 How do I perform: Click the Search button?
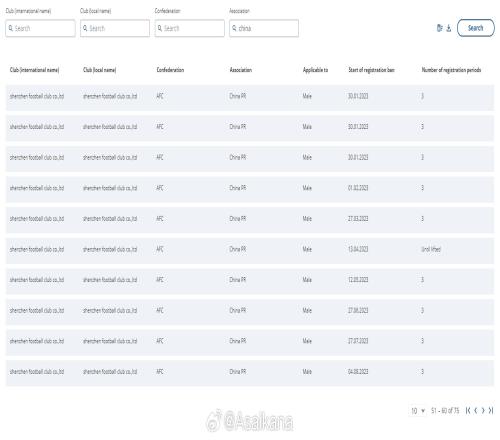(x=476, y=28)
